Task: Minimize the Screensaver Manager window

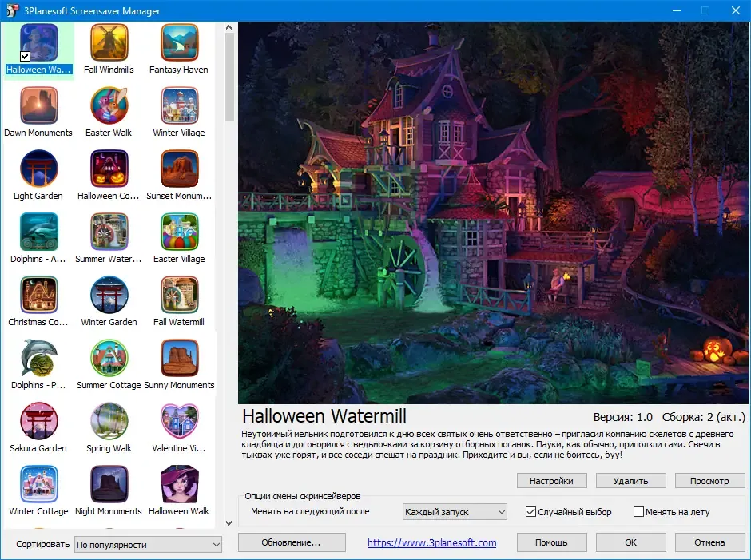Action: click(x=677, y=10)
